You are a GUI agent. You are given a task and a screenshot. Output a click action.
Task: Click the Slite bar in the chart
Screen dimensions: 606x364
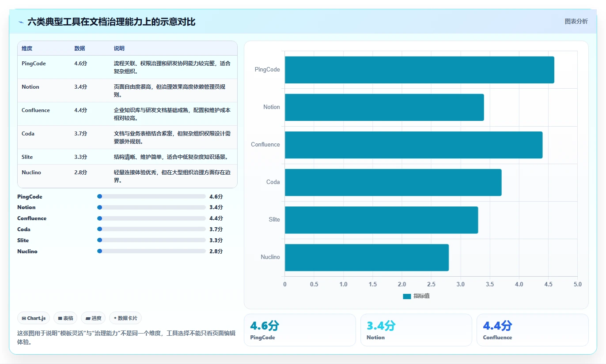[381, 220]
